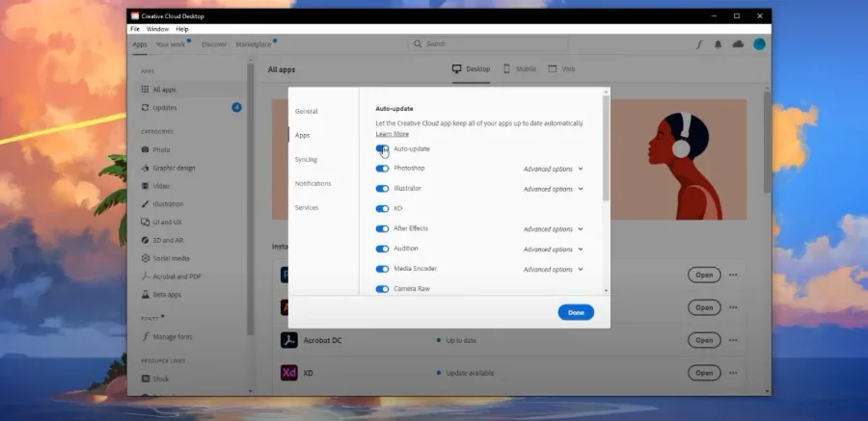
Task: Expand Illustrator Advanced options
Action: click(x=553, y=189)
